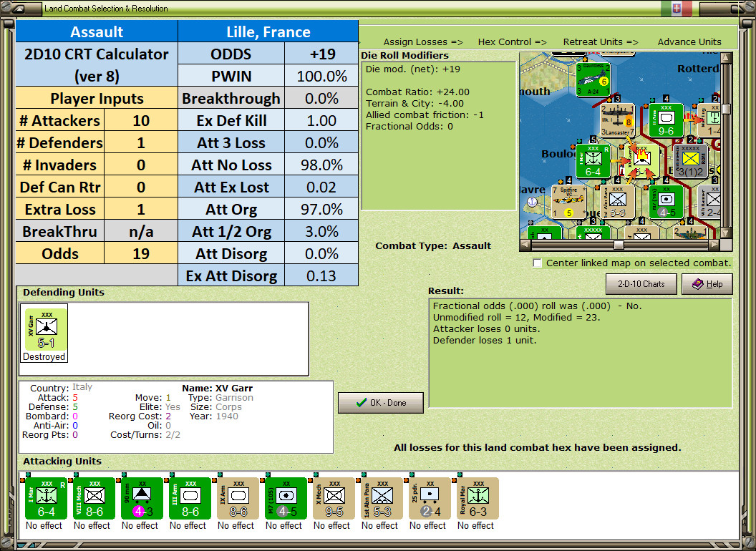This screenshot has width=756, height=551.
Task: Select the VIII Mech 8-6 attacking unit
Action: [x=94, y=499]
